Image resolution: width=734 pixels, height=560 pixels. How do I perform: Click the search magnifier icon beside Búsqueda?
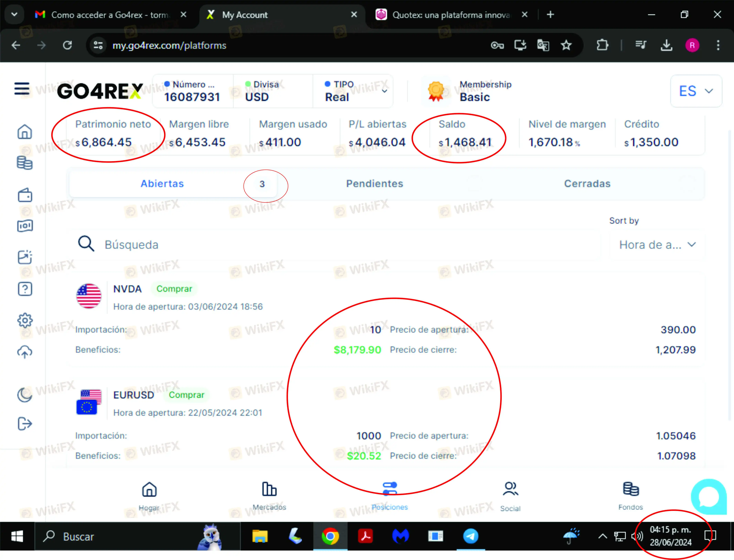coord(86,244)
